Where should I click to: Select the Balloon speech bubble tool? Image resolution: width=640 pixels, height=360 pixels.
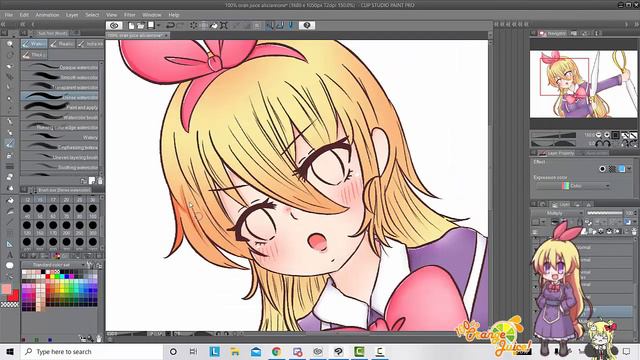(10, 265)
